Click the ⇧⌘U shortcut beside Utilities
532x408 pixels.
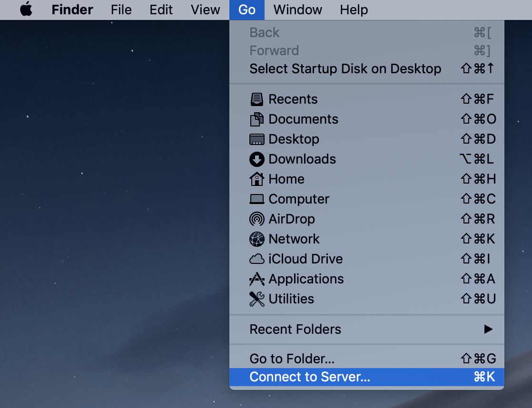pyautogui.click(x=478, y=299)
